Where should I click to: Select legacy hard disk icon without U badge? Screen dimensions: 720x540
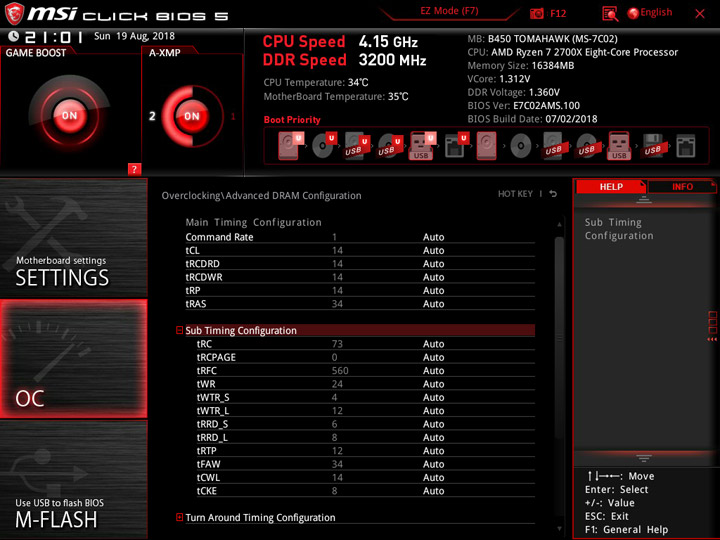tap(487, 146)
